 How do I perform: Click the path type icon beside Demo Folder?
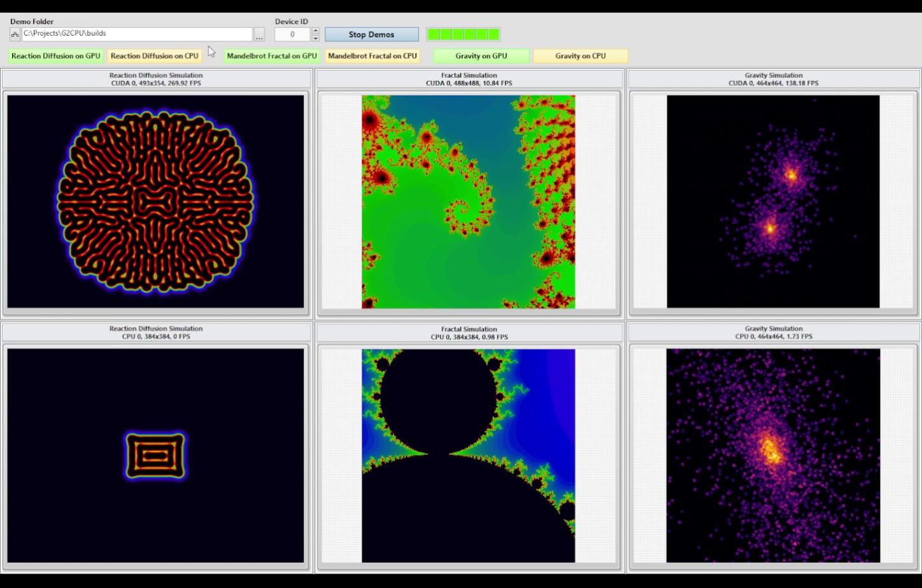[15, 34]
